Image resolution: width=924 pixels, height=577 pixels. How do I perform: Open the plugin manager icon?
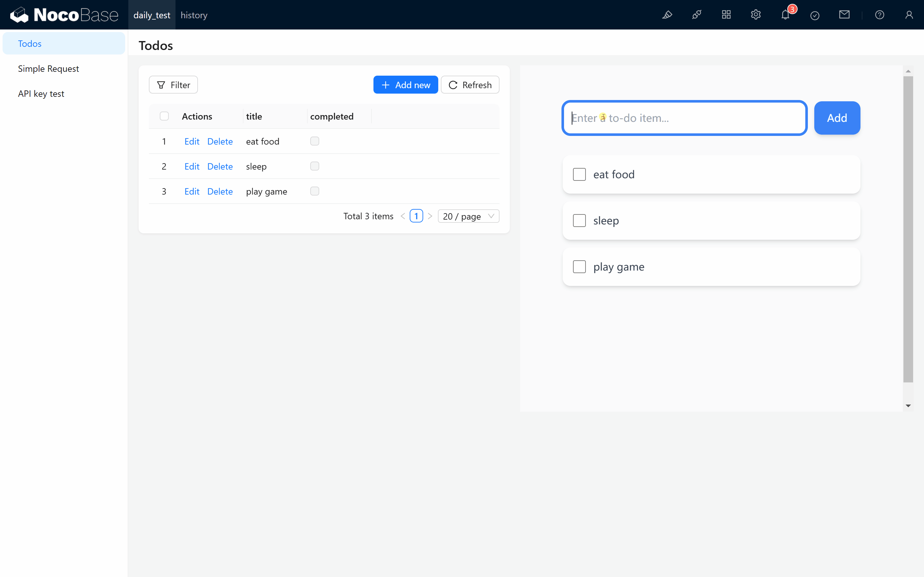tap(697, 15)
